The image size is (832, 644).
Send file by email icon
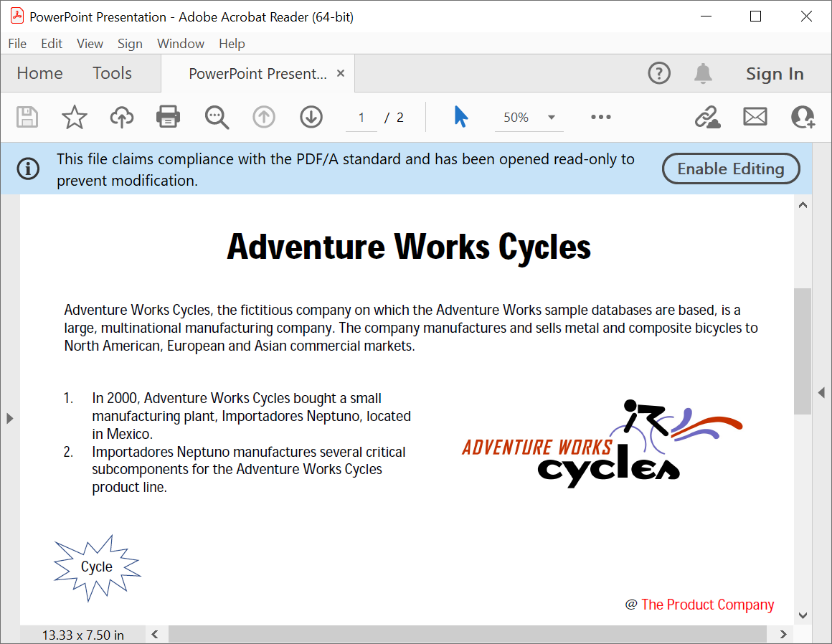755,117
